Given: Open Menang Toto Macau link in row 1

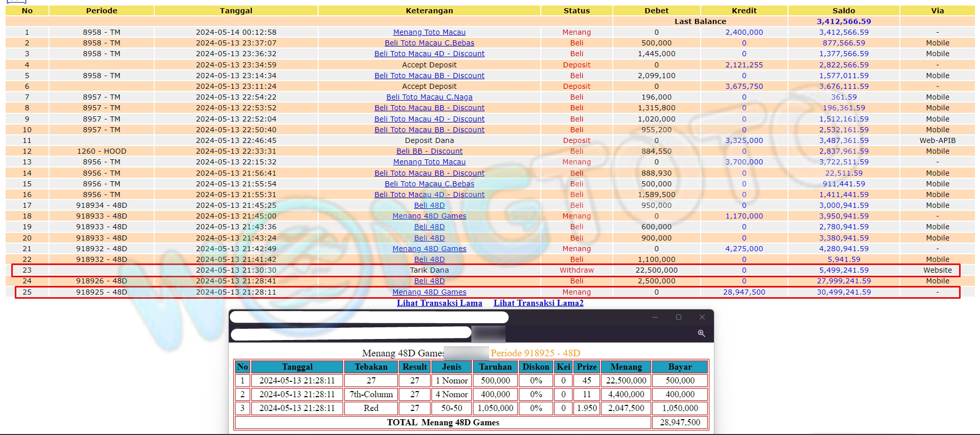Looking at the screenshot, I should 429,32.
